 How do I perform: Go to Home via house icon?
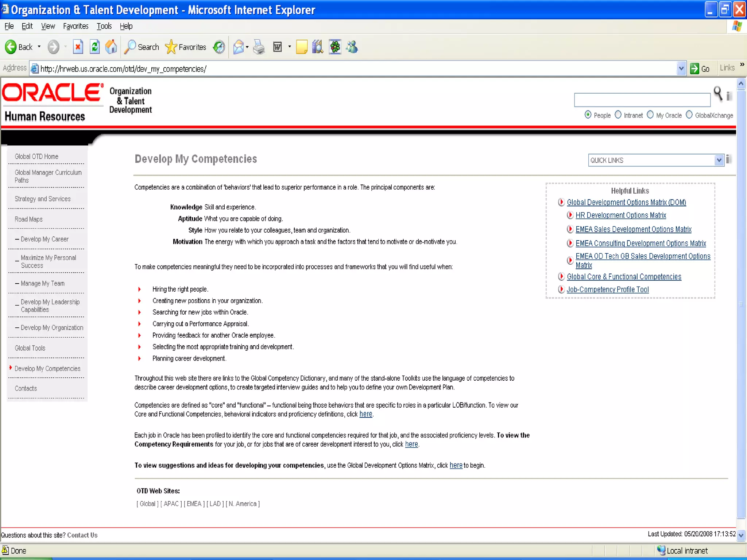point(111,47)
